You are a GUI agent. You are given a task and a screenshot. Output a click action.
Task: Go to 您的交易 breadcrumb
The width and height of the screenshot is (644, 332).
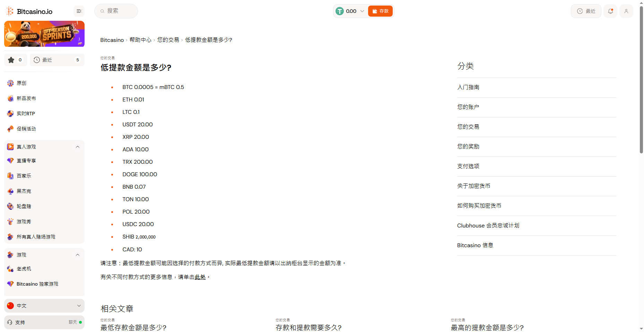(168, 40)
